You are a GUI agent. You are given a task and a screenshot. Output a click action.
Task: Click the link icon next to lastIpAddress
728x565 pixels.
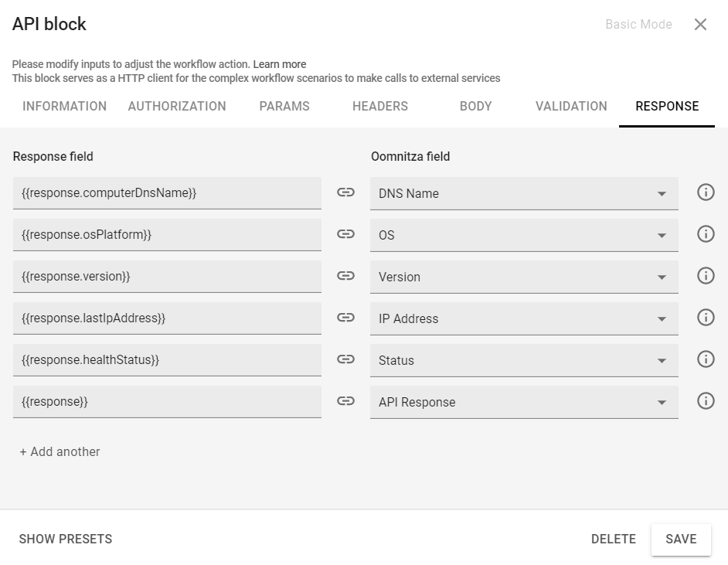click(x=345, y=318)
